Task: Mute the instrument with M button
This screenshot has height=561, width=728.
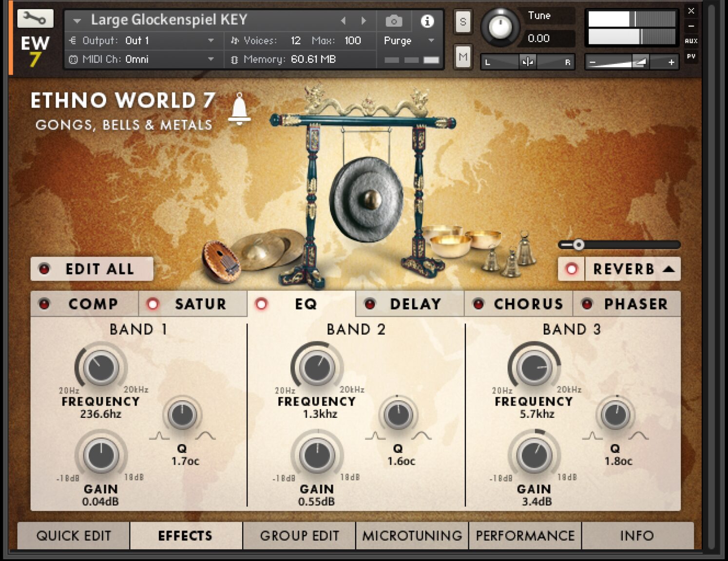Action: (x=463, y=57)
